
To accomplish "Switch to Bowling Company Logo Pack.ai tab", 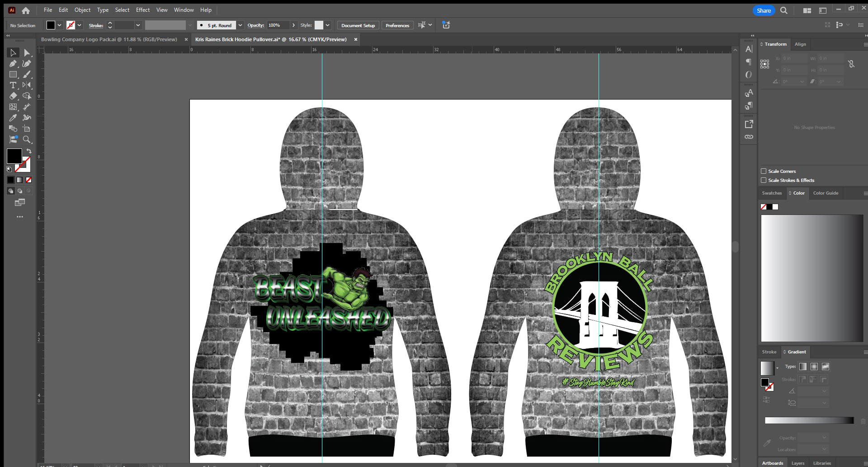I will 109,39.
